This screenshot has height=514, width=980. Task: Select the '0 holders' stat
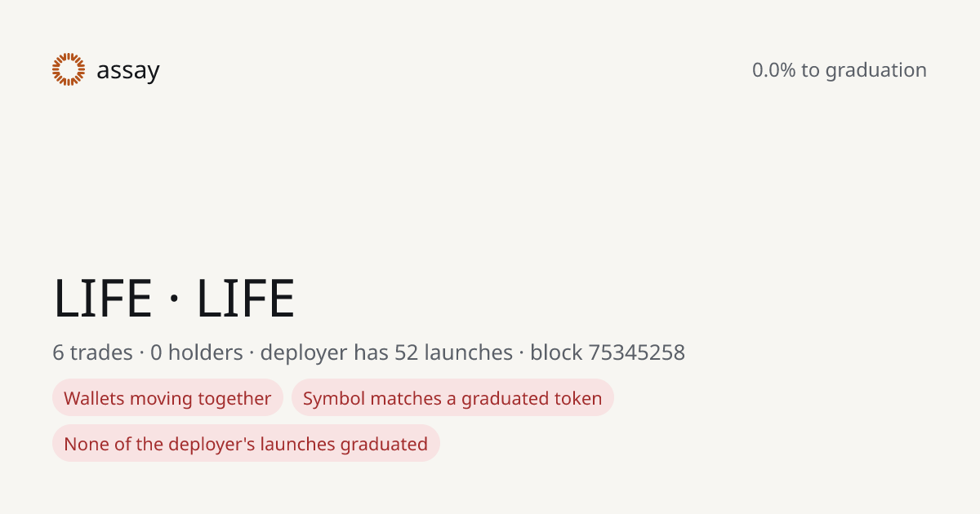pos(197,352)
